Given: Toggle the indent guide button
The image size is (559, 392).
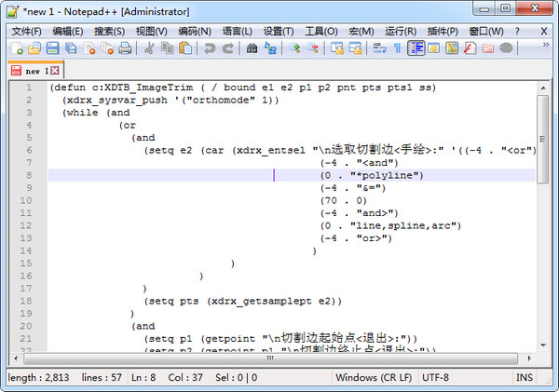Looking at the screenshot, I should click(416, 48).
